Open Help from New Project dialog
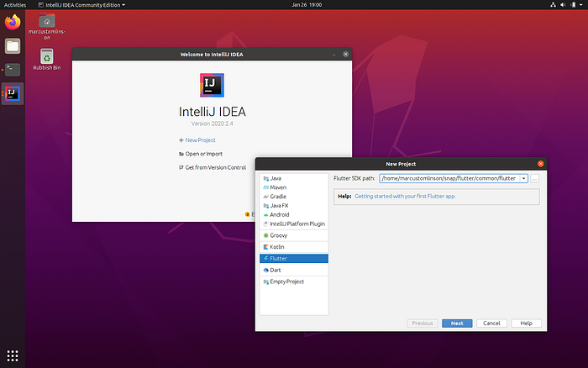This screenshot has height=368, width=588. pos(526,323)
